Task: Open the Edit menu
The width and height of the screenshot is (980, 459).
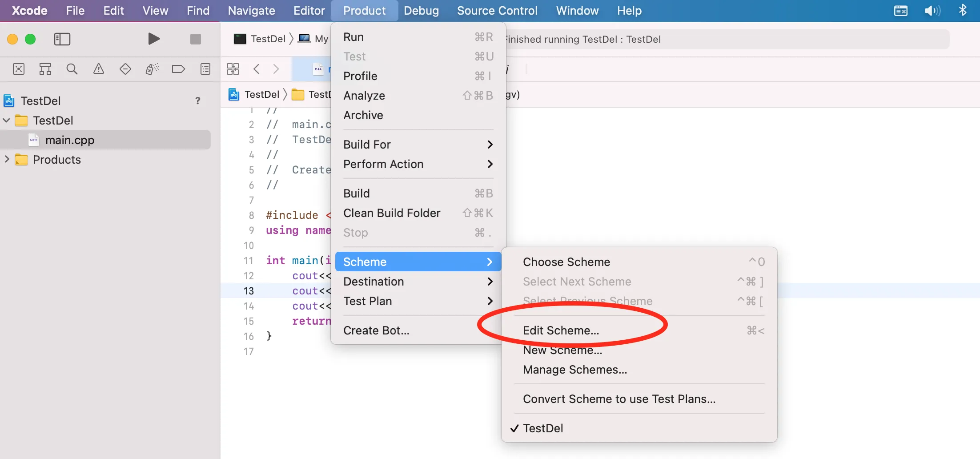Action: coord(113,11)
